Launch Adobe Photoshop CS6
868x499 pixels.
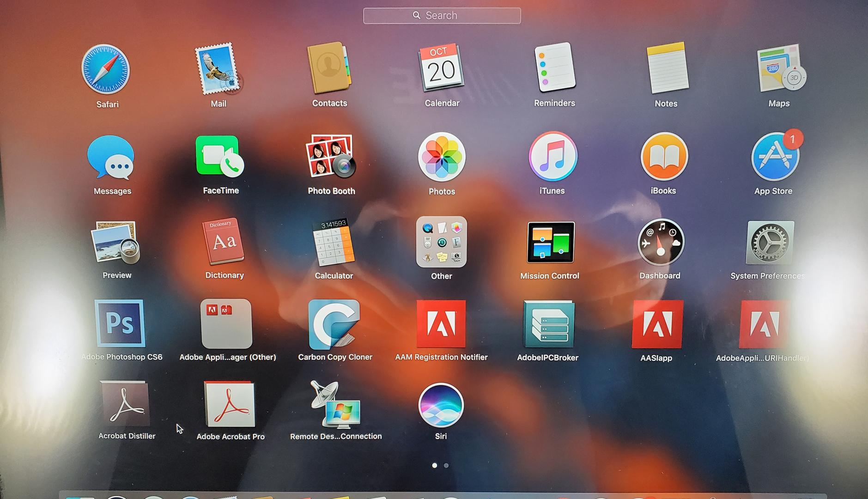click(120, 323)
